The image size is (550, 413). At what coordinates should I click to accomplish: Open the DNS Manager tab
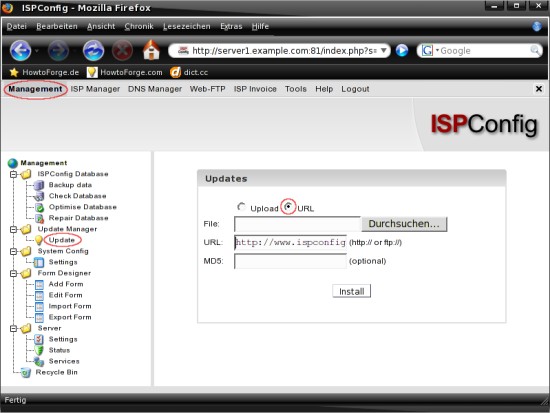click(x=155, y=89)
